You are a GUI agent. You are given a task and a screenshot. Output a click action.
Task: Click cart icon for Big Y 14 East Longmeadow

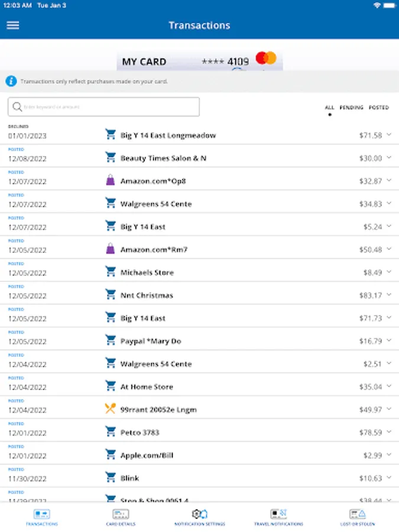111,134
